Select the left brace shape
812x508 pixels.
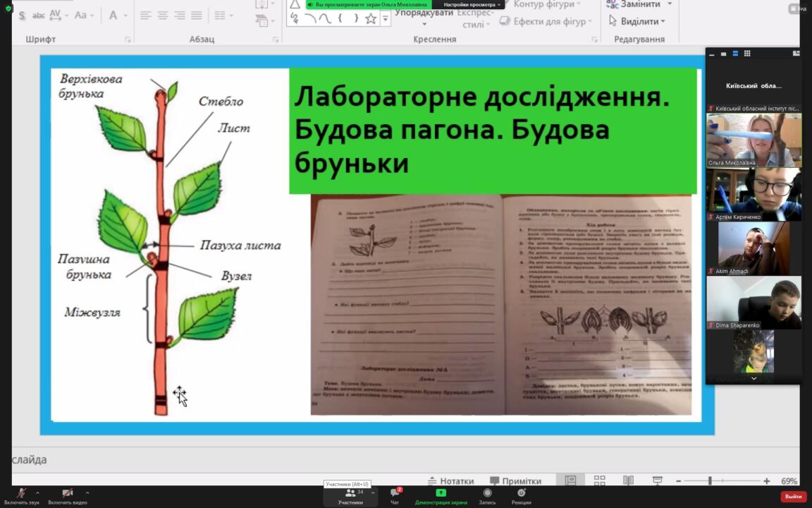pyautogui.click(x=340, y=18)
